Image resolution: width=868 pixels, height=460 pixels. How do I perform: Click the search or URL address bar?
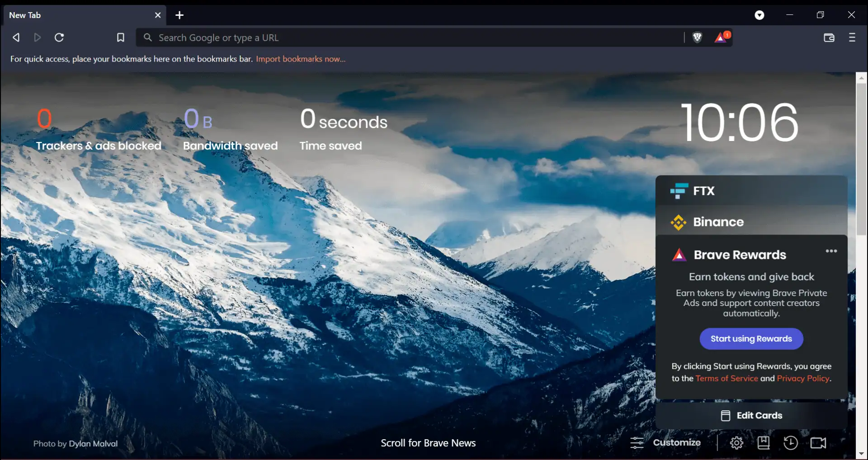pos(409,38)
